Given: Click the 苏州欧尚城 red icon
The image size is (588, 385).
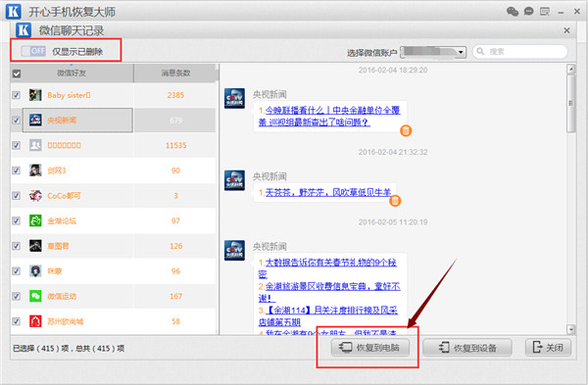Looking at the screenshot, I should click(x=35, y=321).
